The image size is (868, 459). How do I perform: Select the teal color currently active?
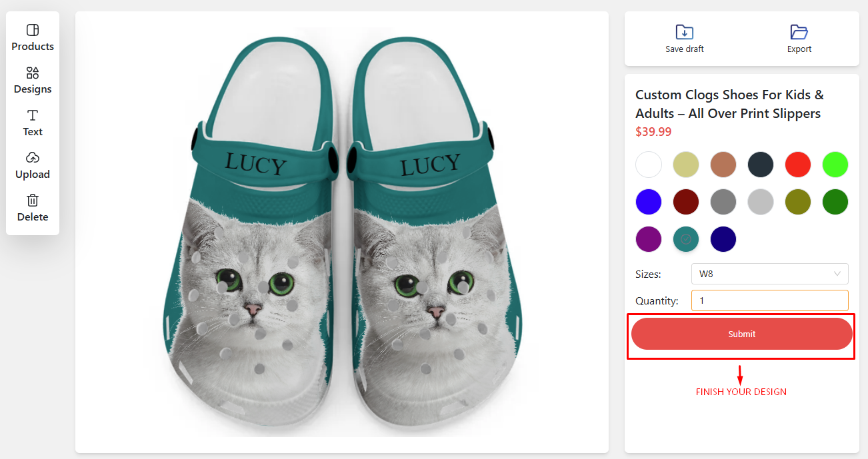(x=686, y=239)
